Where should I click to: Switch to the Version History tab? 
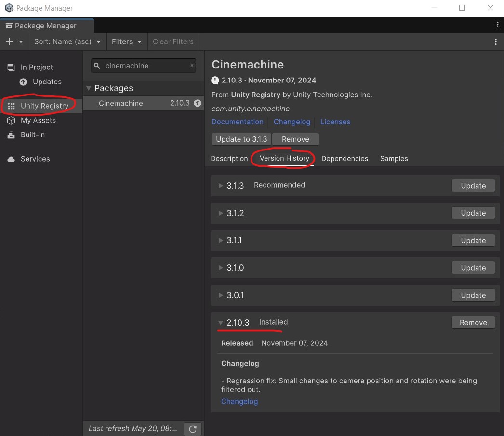pos(284,158)
